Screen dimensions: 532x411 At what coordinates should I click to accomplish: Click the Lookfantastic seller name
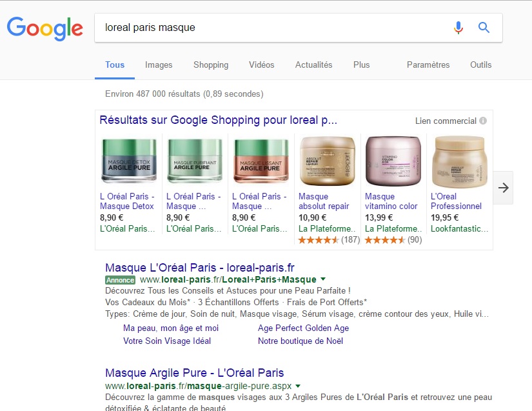point(459,229)
